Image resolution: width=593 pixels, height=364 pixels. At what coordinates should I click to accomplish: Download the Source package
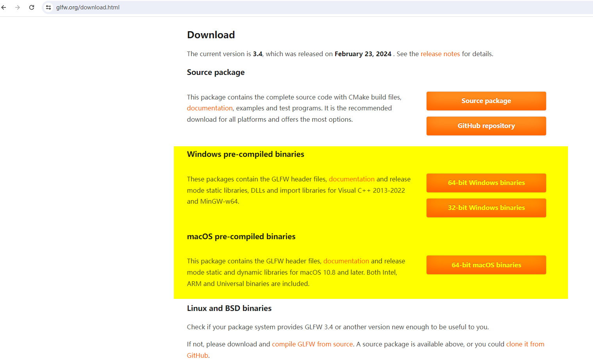coord(486,101)
